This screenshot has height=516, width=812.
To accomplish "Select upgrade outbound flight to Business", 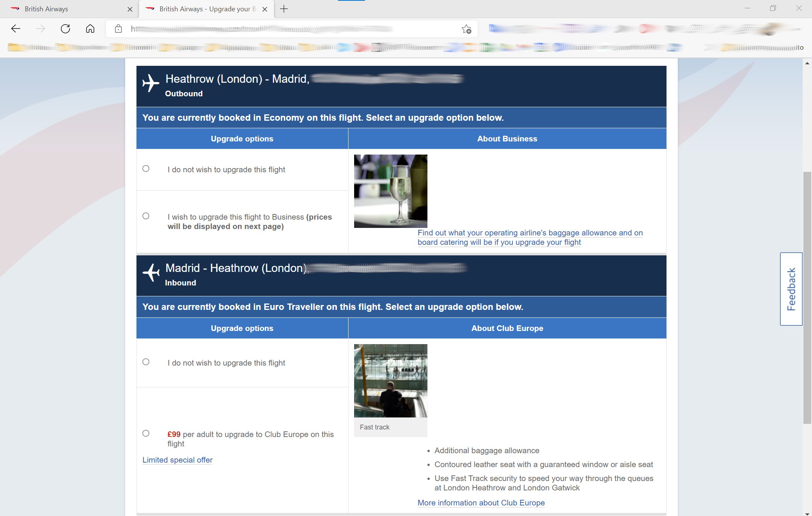I will 146,216.
